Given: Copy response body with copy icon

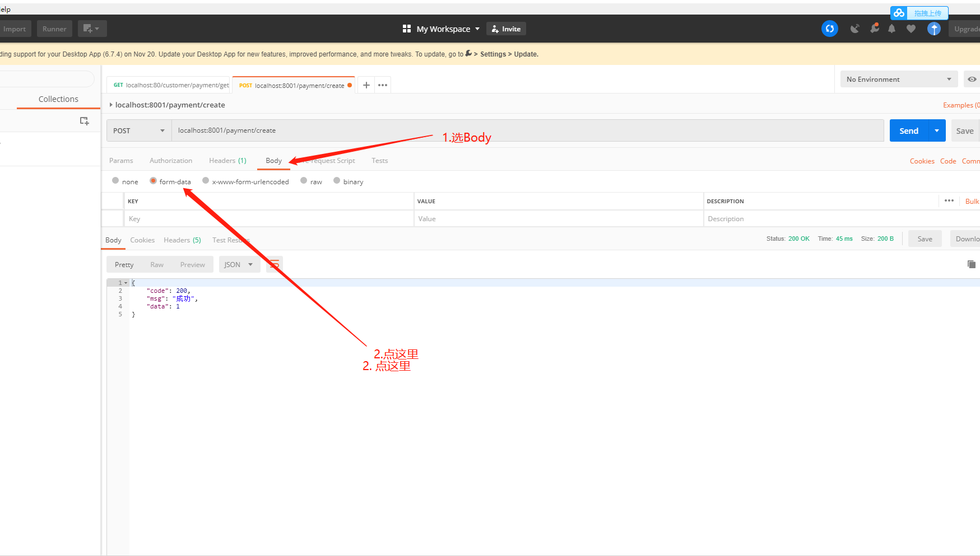Looking at the screenshot, I should point(972,264).
